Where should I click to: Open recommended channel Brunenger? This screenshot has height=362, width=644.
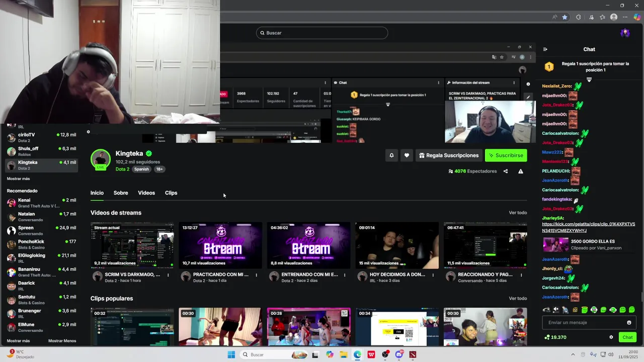coord(41,314)
